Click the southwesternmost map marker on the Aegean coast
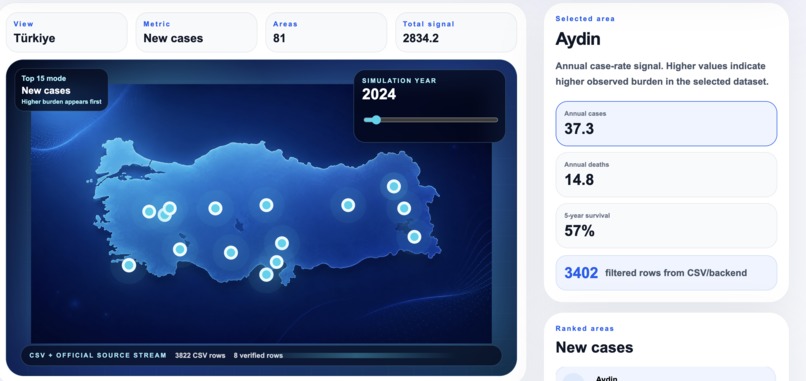Viewport: 806px width, 381px height. [x=129, y=265]
